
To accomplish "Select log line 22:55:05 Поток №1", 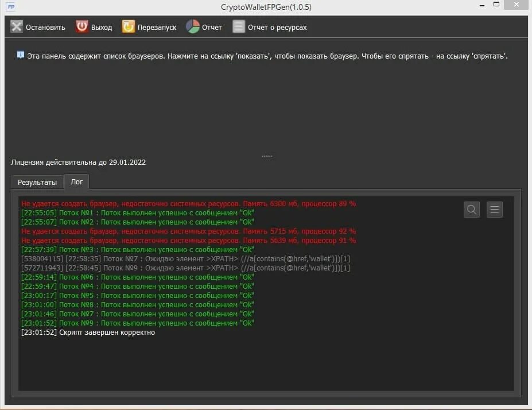I will [x=138, y=213].
